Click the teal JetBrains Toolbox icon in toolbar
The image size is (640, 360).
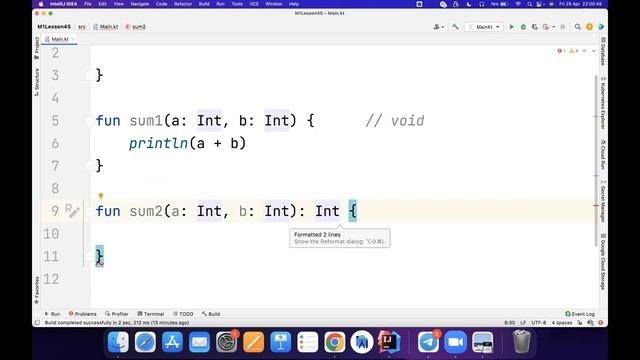click(x=601, y=27)
